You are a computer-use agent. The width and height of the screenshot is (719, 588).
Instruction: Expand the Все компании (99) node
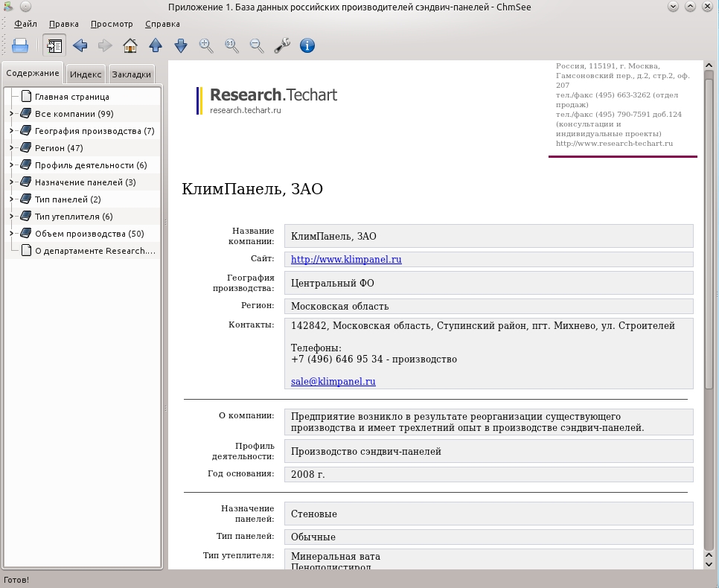click(11, 113)
